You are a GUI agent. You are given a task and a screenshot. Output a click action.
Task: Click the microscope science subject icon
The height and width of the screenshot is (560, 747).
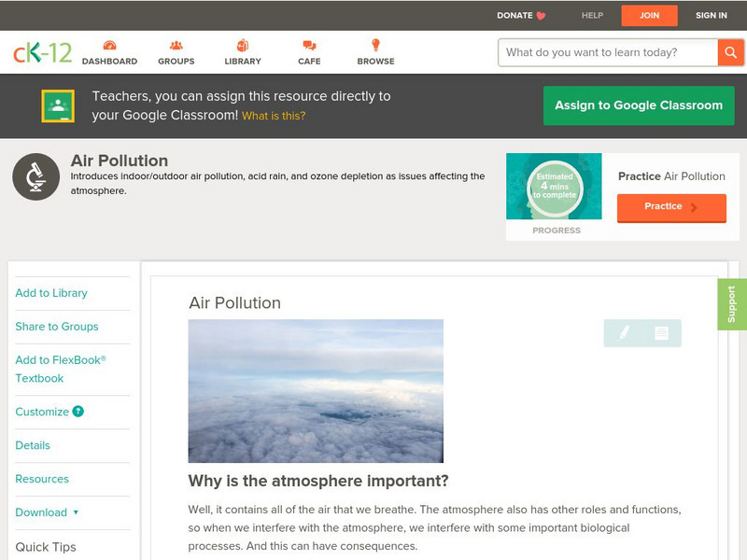pyautogui.click(x=36, y=176)
